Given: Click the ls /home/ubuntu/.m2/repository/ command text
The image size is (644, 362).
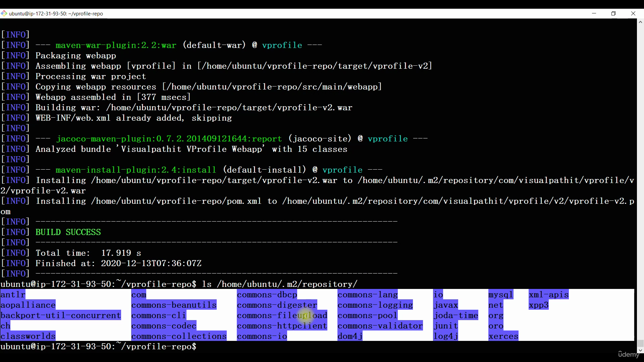Looking at the screenshot, I should click(280, 284).
